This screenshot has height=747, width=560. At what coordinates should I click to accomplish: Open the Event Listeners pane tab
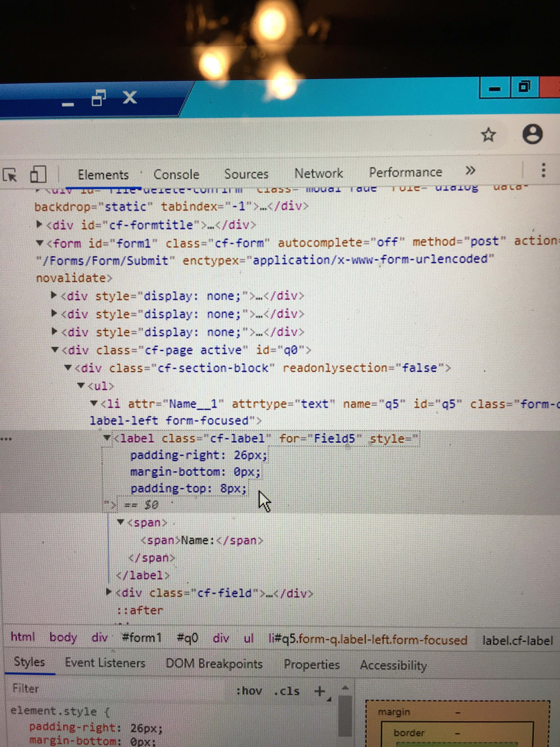[x=105, y=663]
